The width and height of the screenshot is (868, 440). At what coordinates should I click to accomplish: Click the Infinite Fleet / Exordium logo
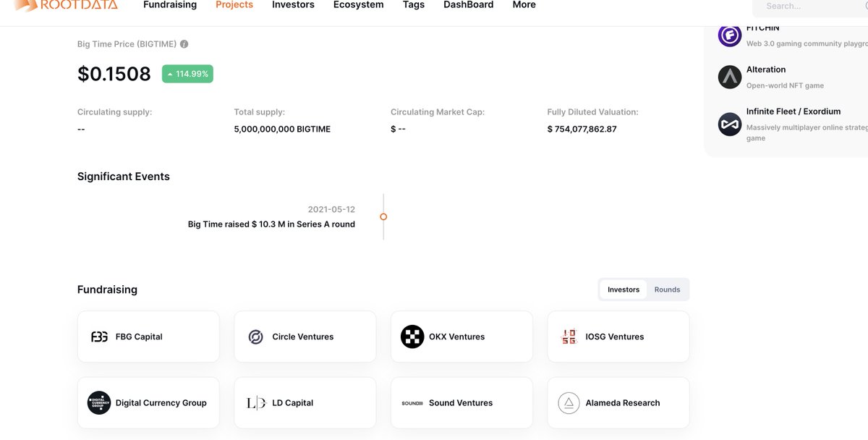coord(730,124)
